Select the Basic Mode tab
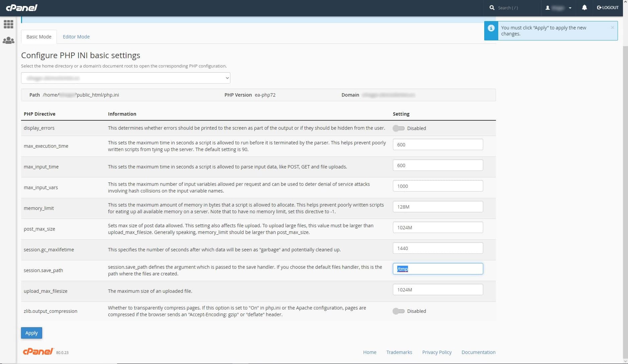 [x=39, y=37]
